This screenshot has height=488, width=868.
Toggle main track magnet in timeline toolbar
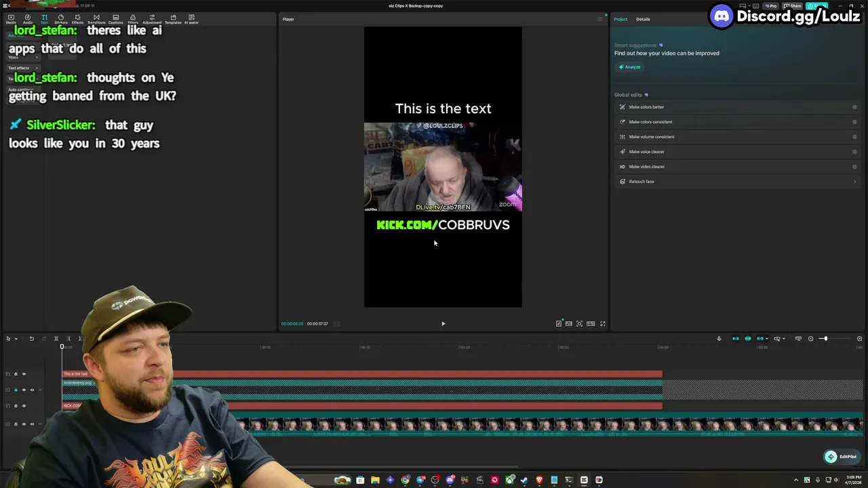[736, 338]
